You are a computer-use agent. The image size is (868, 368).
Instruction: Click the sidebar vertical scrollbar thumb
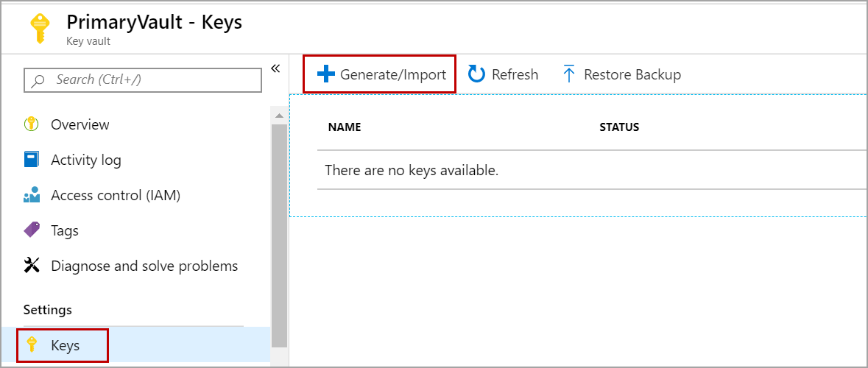coord(279,236)
